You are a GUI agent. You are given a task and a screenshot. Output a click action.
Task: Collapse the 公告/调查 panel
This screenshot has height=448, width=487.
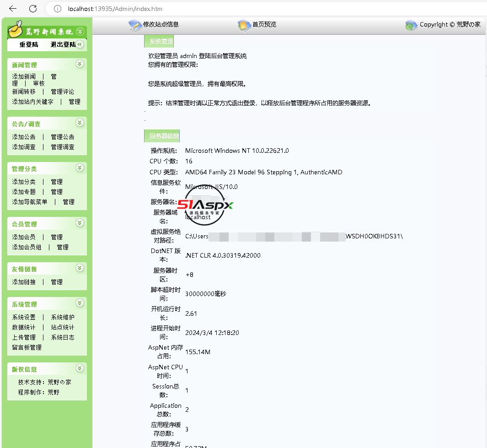click(80, 123)
